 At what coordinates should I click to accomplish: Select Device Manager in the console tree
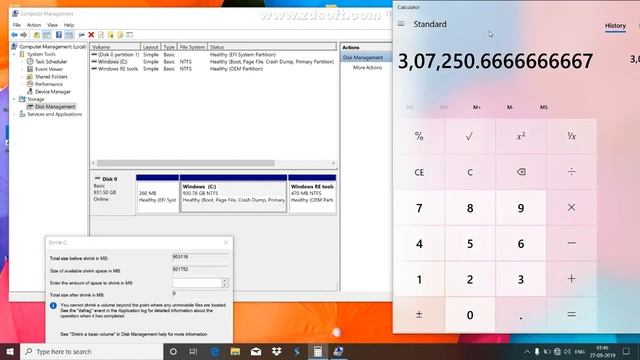coord(49,92)
